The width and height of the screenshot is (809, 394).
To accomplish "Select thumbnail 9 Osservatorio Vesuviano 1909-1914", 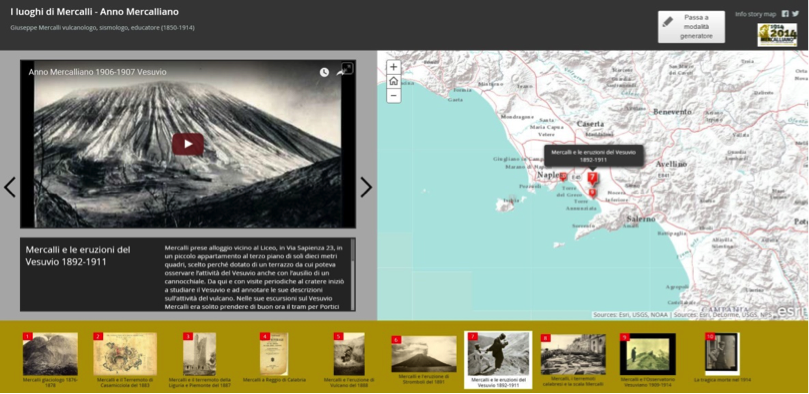I will point(648,354).
